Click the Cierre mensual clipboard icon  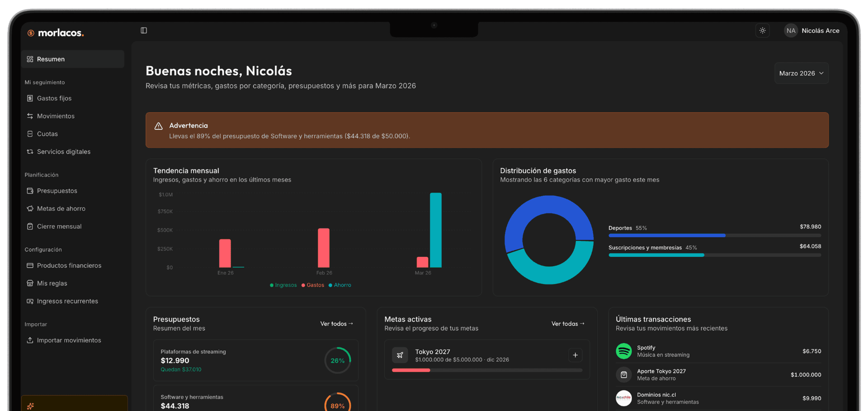click(x=30, y=227)
